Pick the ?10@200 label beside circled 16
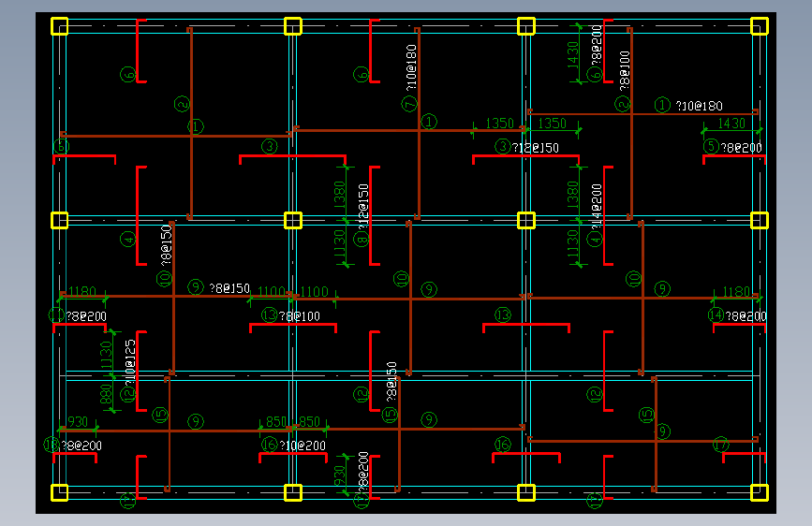This screenshot has height=526, width=812. click(x=303, y=446)
